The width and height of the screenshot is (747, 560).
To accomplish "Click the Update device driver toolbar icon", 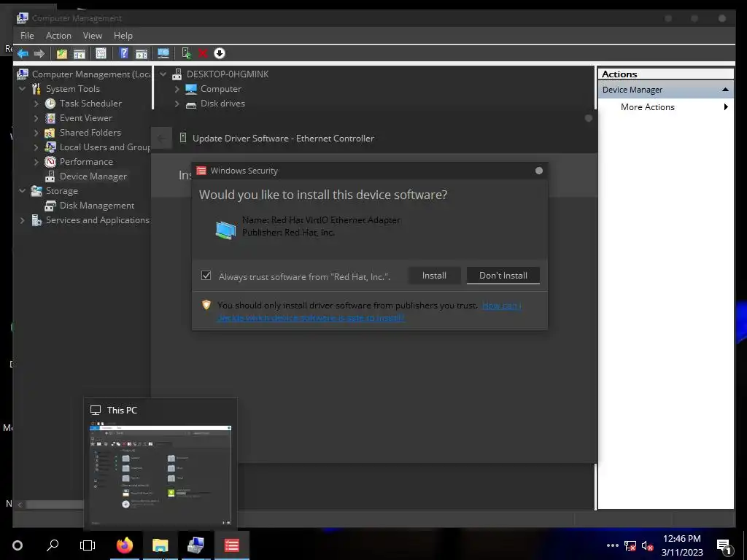I will click(x=187, y=53).
